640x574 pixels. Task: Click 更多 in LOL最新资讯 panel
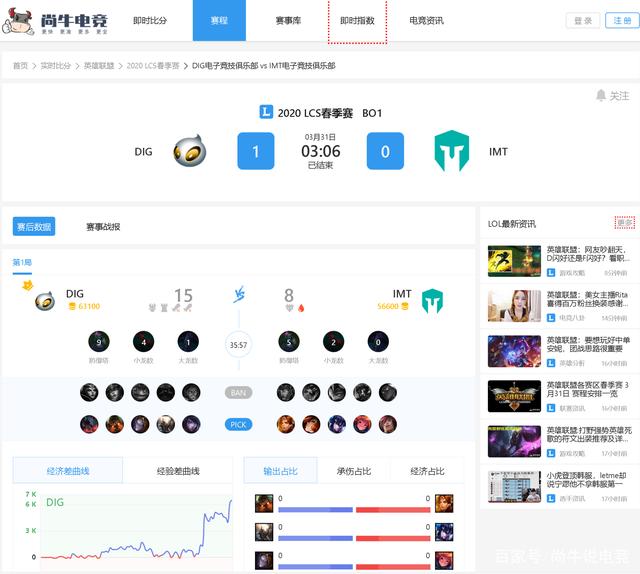pyautogui.click(x=624, y=223)
